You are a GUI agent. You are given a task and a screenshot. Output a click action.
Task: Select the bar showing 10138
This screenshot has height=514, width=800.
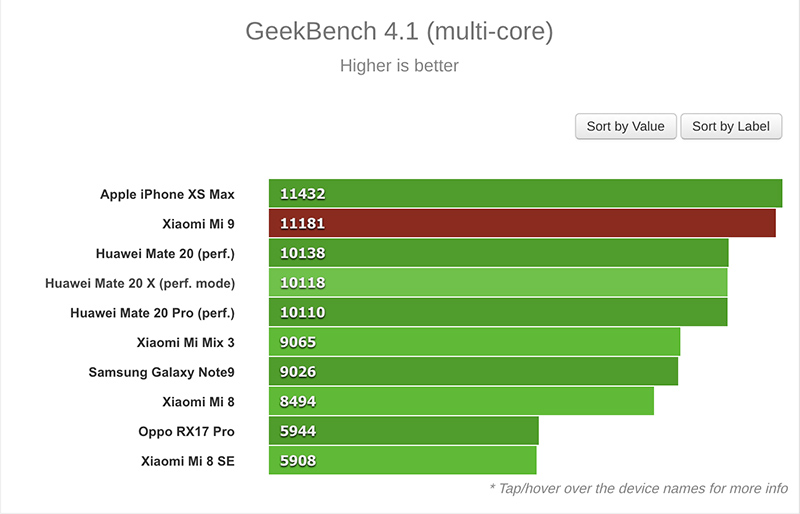point(498,253)
